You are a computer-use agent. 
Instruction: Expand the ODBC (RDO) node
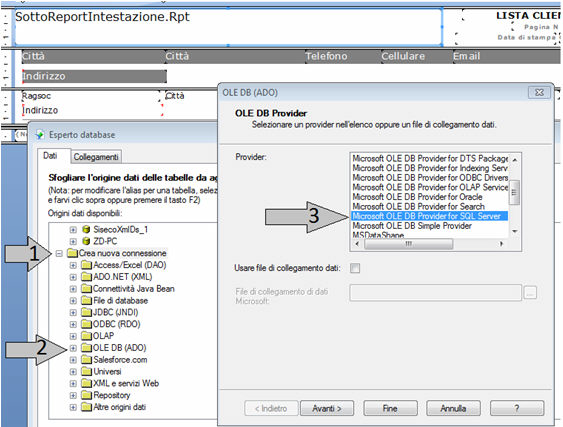point(73,325)
